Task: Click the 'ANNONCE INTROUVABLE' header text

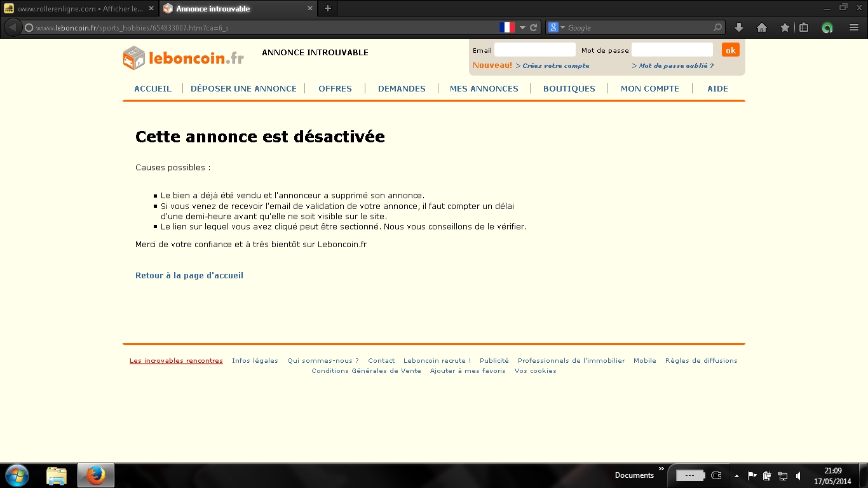Action: (x=315, y=53)
